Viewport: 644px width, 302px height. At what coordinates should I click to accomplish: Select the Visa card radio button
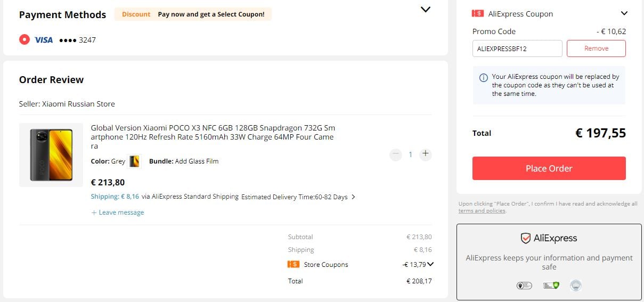24,39
